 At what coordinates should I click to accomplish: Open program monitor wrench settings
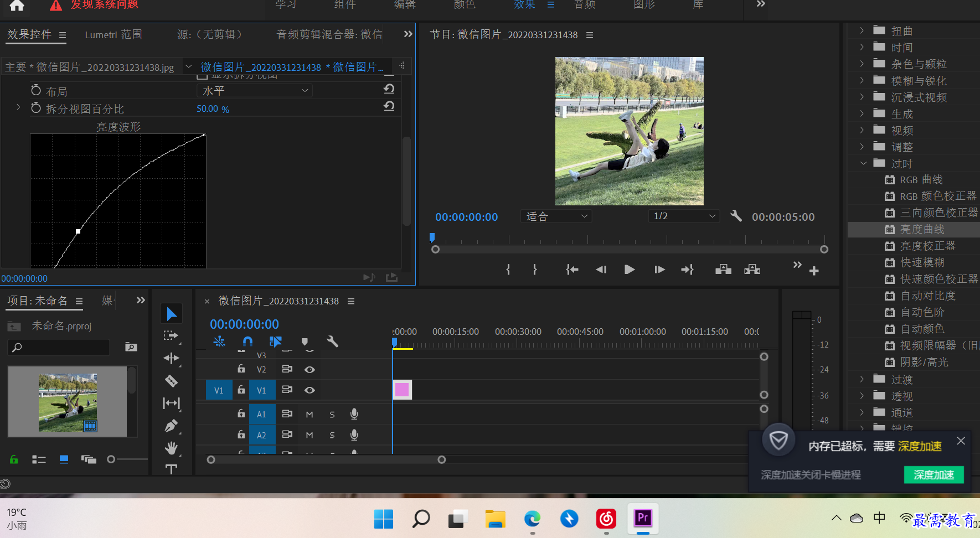click(736, 216)
